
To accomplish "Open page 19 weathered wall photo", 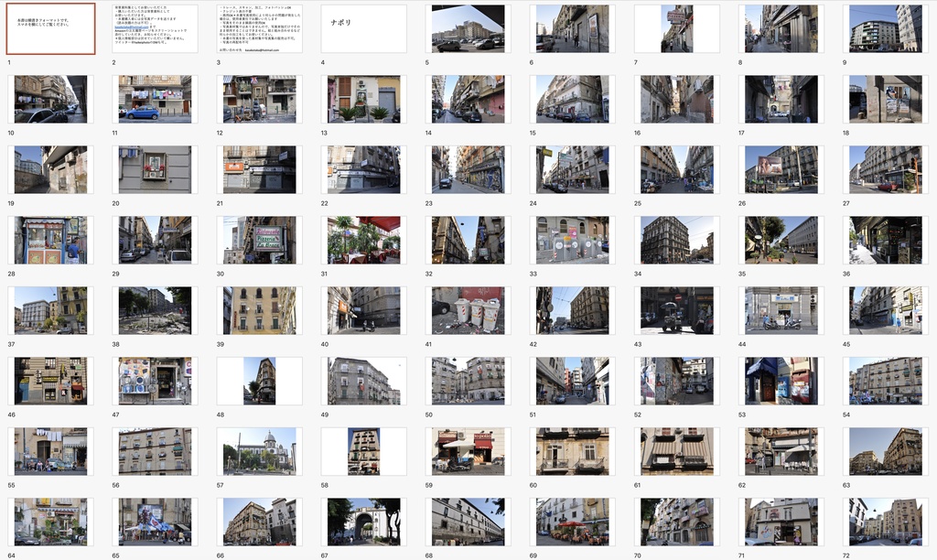I will 51,169.
